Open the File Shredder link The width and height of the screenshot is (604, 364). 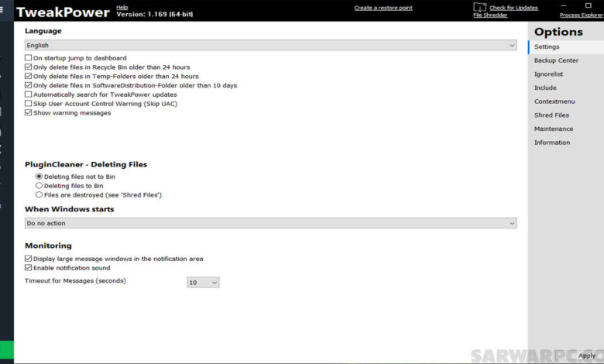490,15
